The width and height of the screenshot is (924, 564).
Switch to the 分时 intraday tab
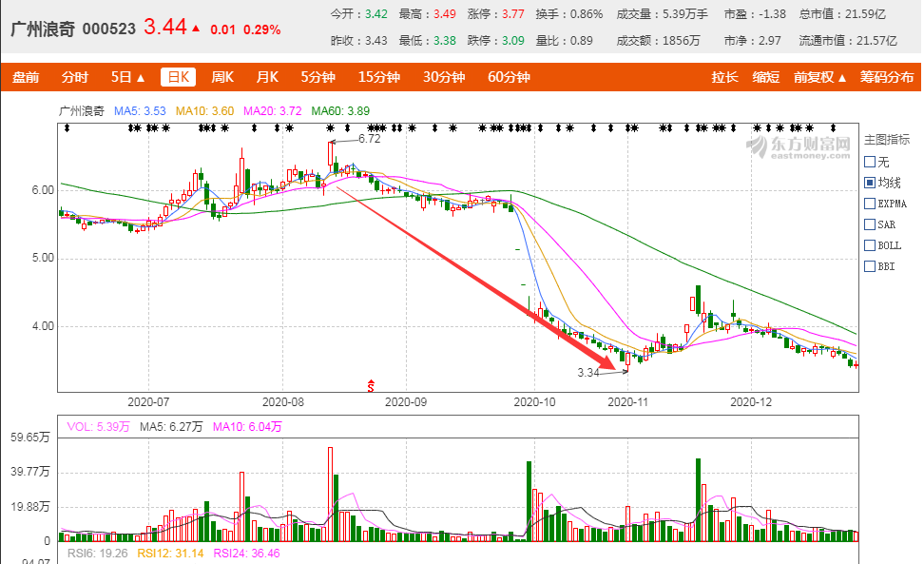(x=75, y=77)
